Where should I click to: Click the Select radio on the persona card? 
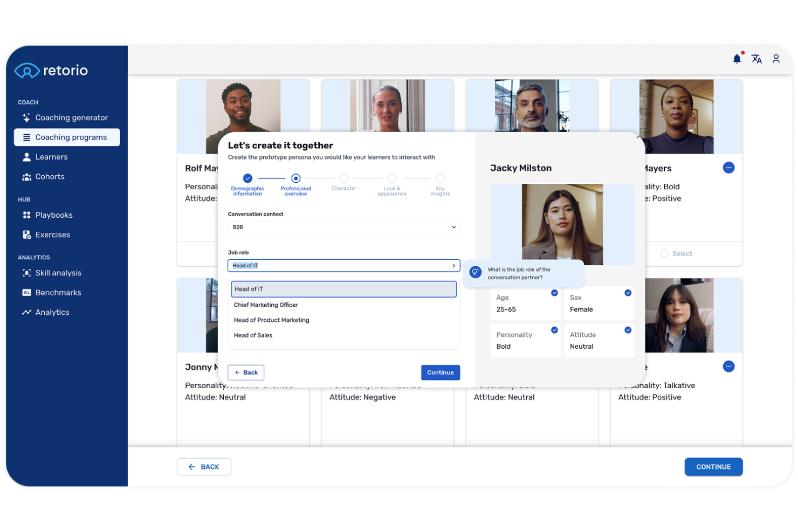665,253
